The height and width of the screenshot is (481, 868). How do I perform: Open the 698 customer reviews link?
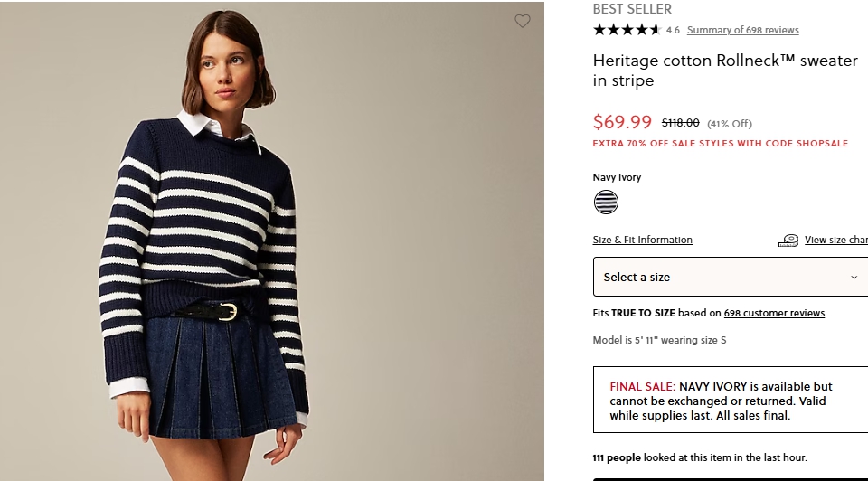click(x=774, y=313)
